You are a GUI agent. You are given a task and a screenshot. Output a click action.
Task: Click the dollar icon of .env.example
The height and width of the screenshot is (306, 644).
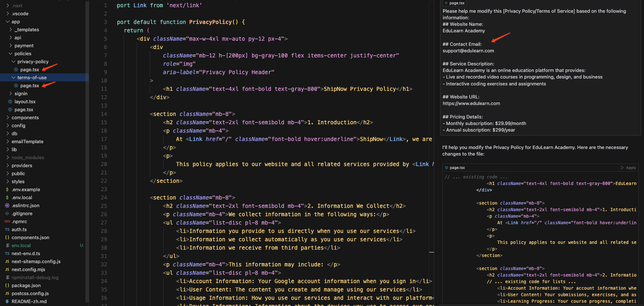pos(7,189)
